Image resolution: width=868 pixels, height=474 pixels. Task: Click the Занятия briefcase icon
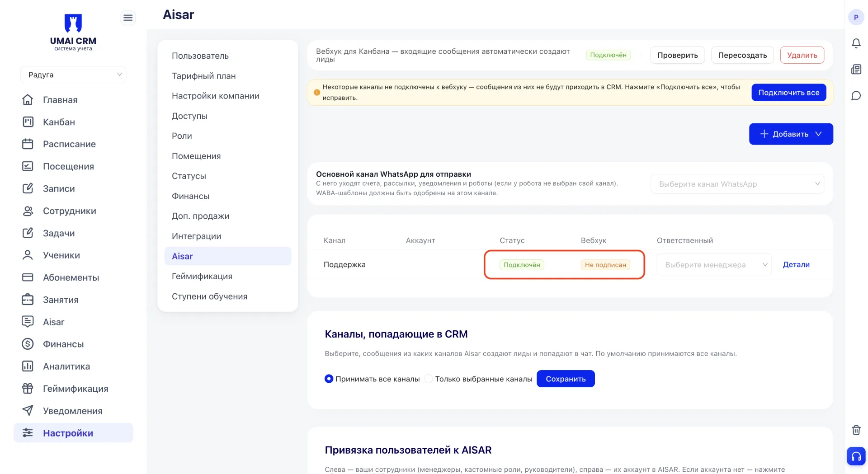coord(28,299)
